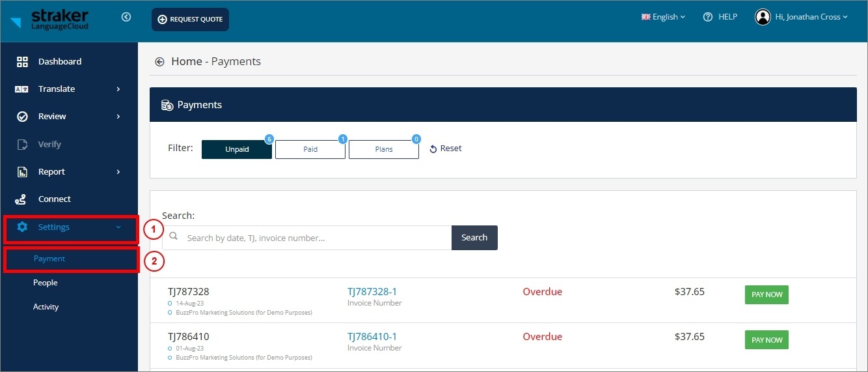Screen dimensions: 868x372
Task: Switch filter to Plans
Action: 384,149
